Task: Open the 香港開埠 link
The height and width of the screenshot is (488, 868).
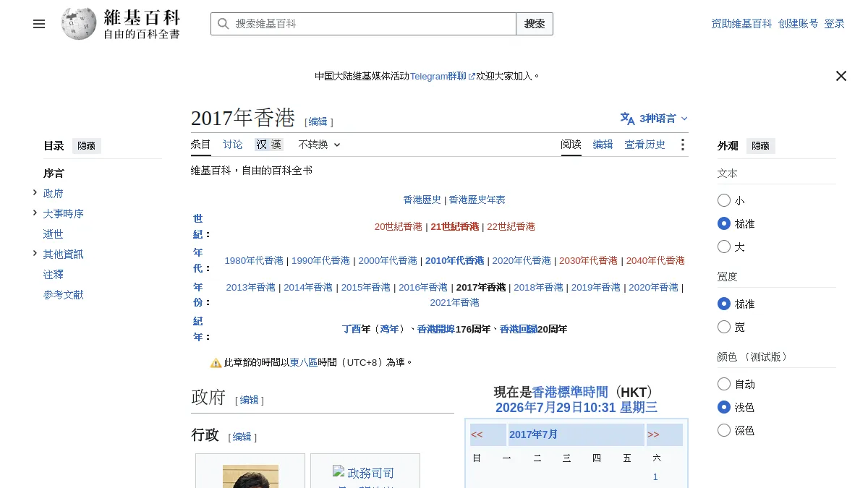Action: point(436,329)
